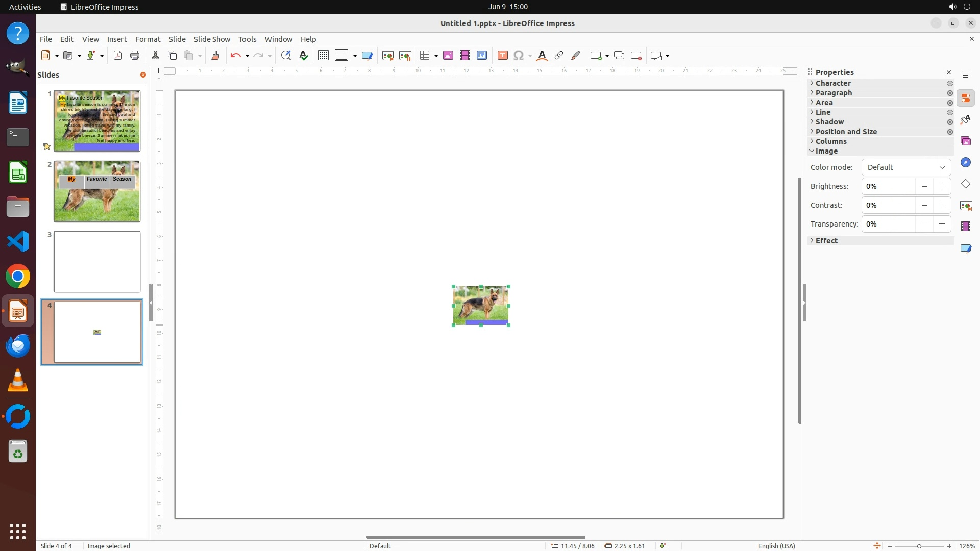Click Insert Hyperlink chain icon
Image resolution: width=980 pixels, height=551 pixels.
coord(559,56)
